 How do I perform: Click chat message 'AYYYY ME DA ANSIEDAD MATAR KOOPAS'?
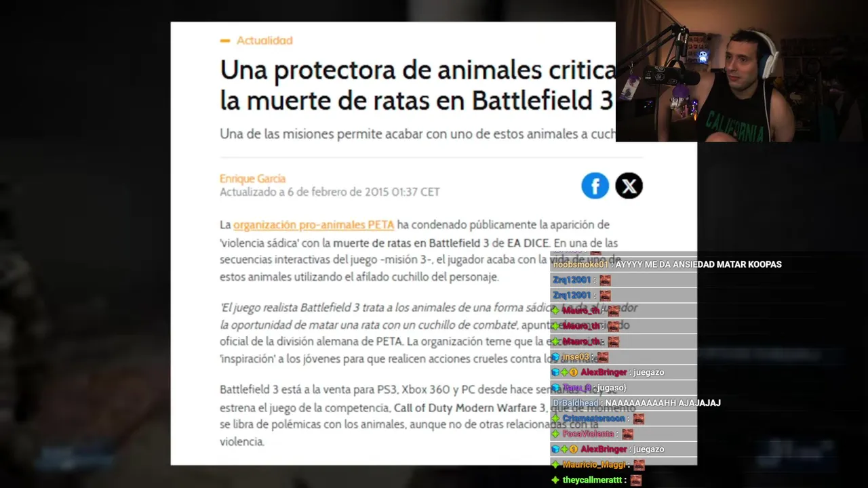(x=698, y=265)
